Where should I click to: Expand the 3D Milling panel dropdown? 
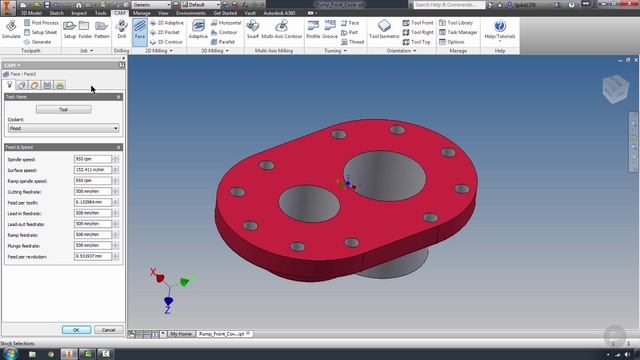pyautogui.click(x=215, y=51)
